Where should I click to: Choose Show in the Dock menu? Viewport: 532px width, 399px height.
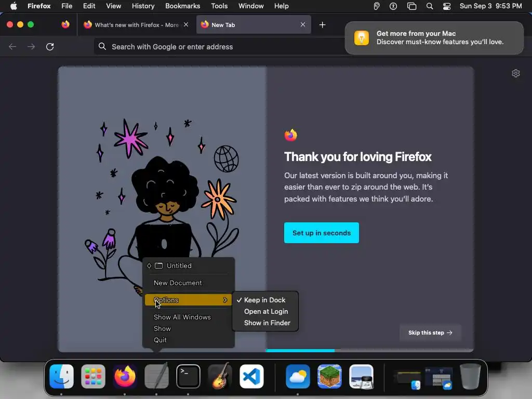(188, 329)
